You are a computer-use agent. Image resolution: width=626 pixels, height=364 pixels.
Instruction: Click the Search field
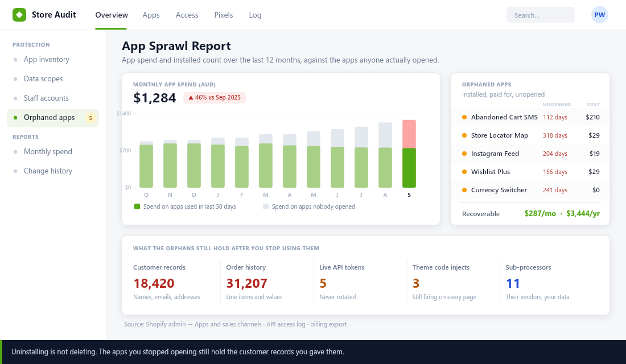pos(540,15)
